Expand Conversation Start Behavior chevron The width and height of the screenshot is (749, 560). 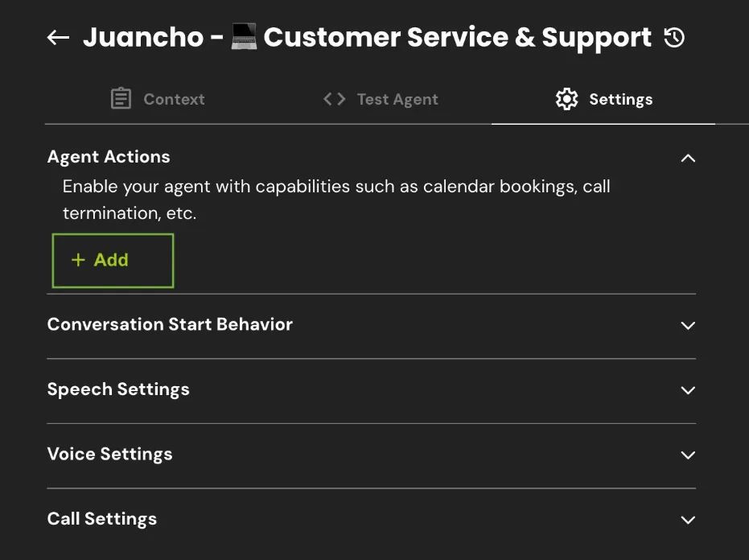click(688, 326)
